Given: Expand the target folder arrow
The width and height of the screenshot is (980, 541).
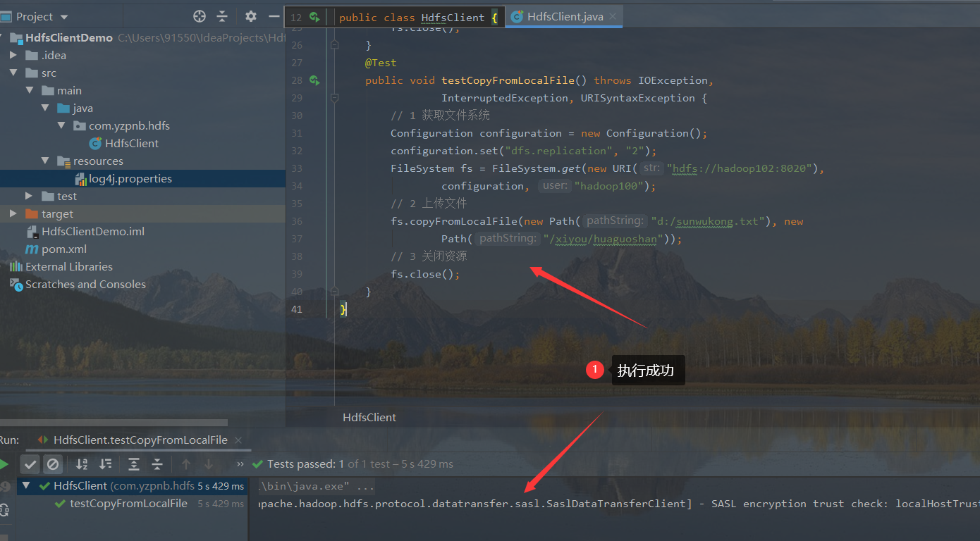Looking at the screenshot, I should click(x=13, y=213).
